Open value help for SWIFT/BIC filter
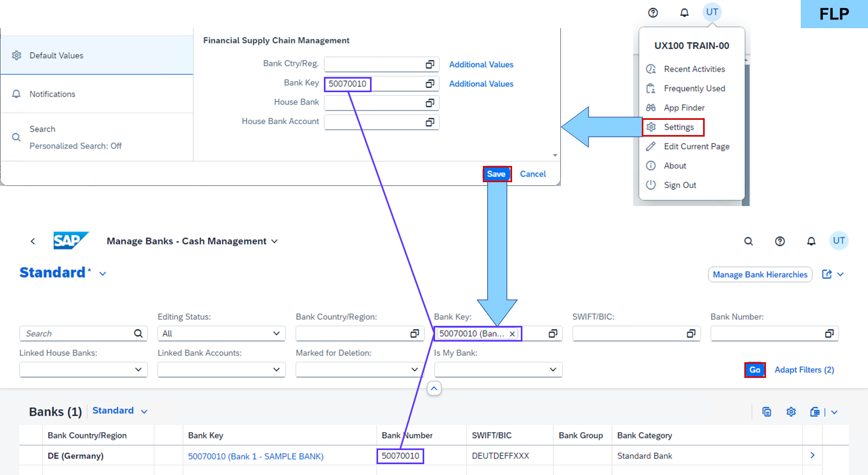 pyautogui.click(x=691, y=333)
